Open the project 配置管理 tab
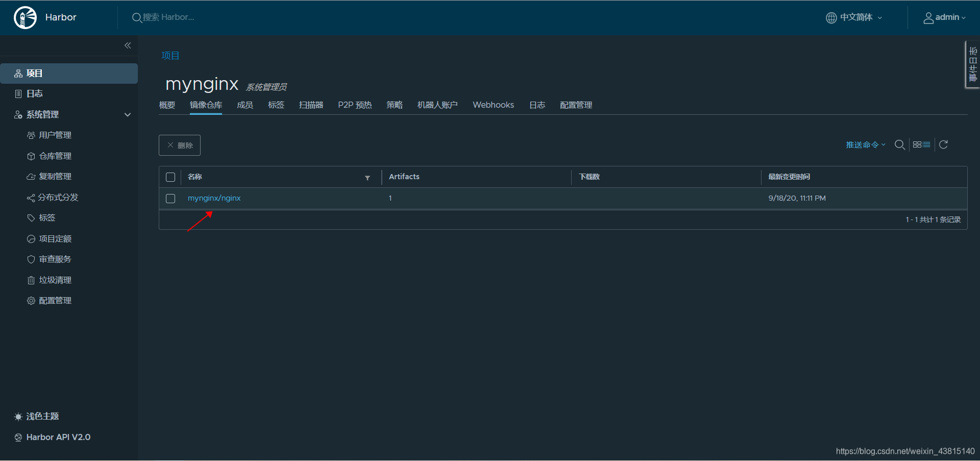The width and height of the screenshot is (980, 461). 576,105
